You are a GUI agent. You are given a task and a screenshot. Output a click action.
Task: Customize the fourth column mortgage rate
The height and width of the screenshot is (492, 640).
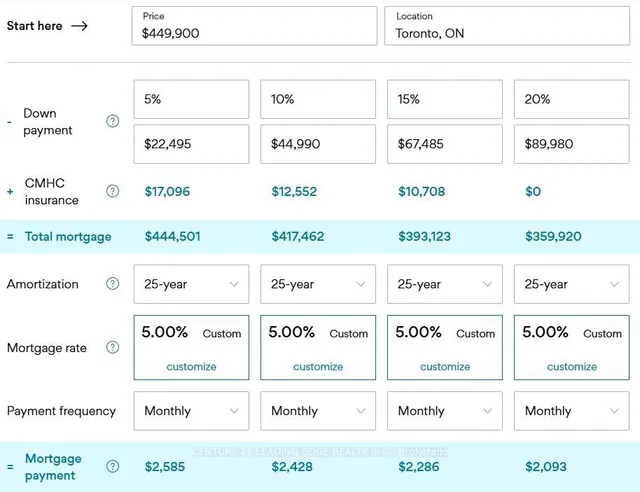click(572, 367)
